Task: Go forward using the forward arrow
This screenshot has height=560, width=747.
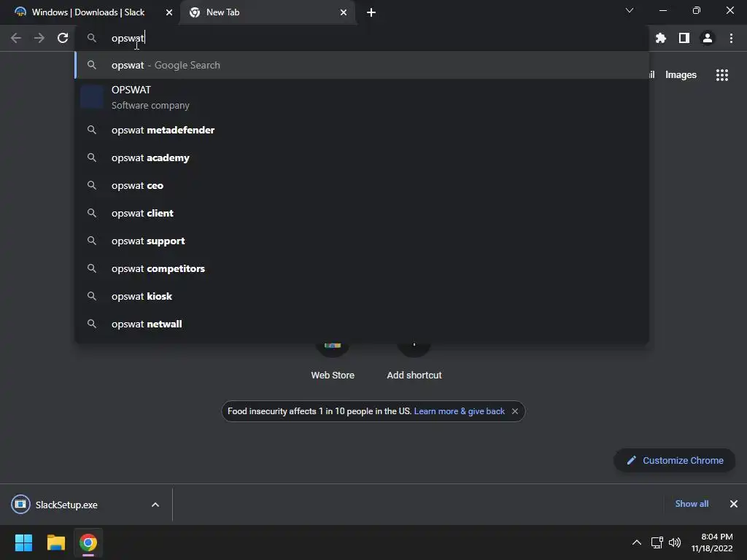Action: (x=39, y=38)
